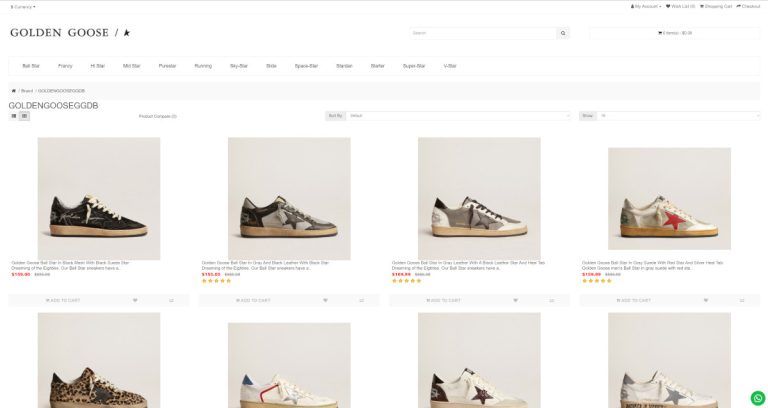Go to Checkout
This screenshot has height=408, width=768.
tap(748, 6)
